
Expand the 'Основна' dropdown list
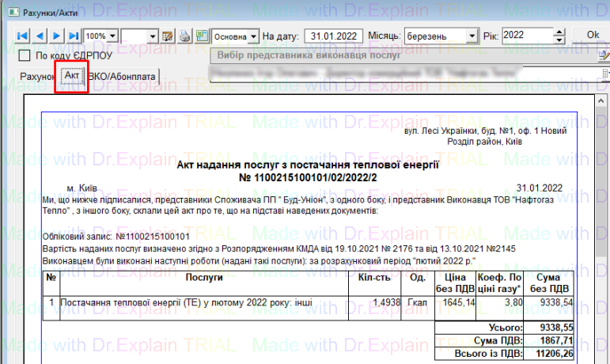click(252, 36)
